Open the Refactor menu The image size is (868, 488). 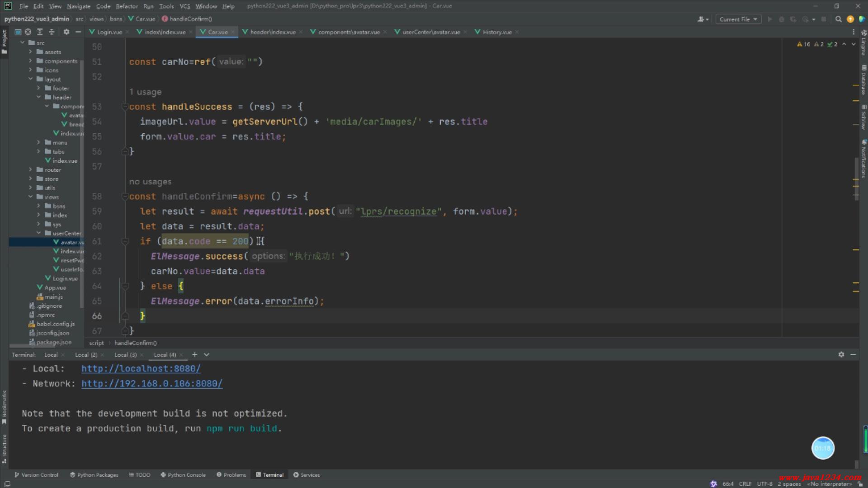coord(127,6)
